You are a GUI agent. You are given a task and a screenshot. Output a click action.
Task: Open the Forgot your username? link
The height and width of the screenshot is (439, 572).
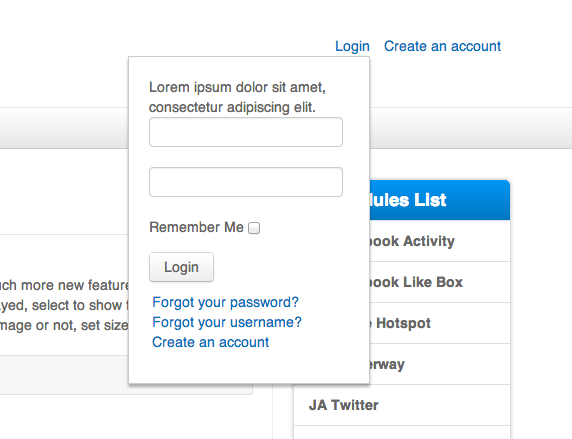(x=227, y=323)
